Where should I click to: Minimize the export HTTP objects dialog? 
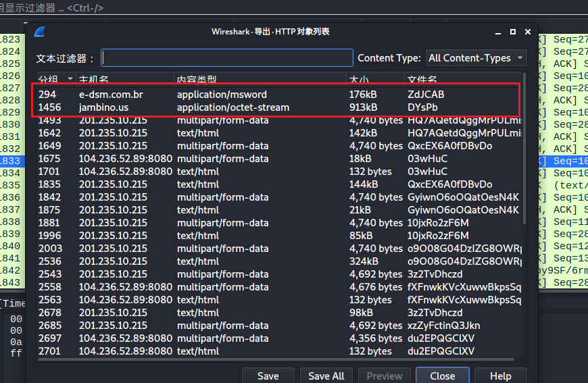point(499,32)
